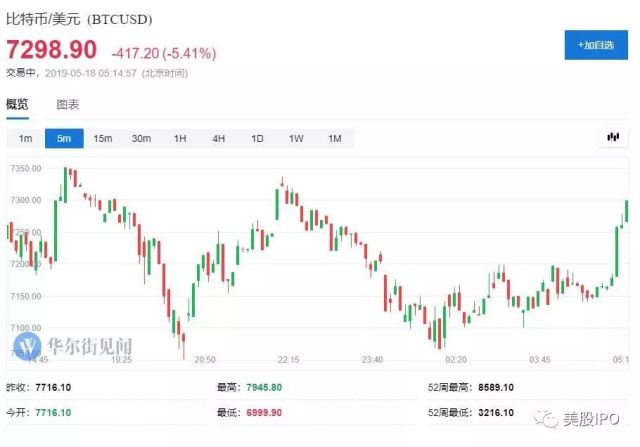This screenshot has height=447, width=640.
Task: Open the candlestick chart type icon
Action: [x=613, y=138]
